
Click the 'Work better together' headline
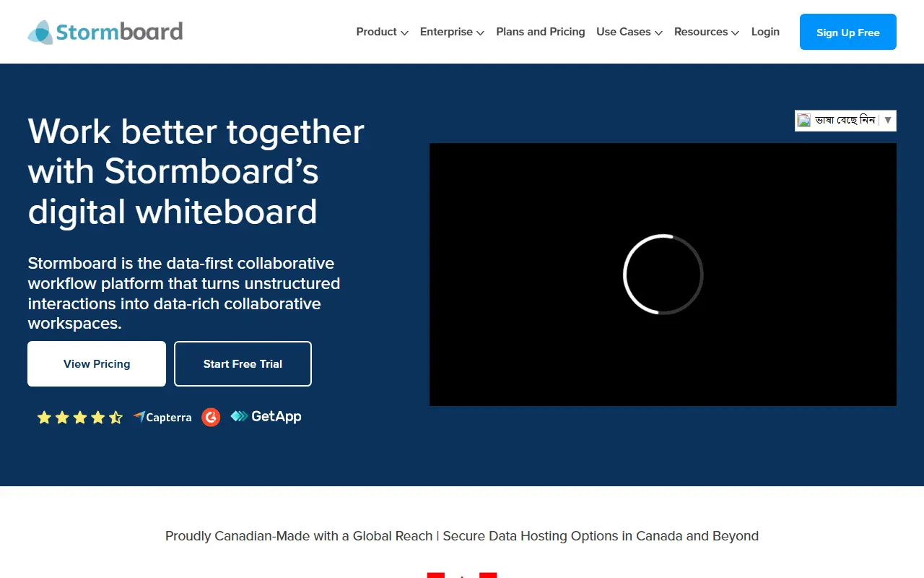(x=196, y=172)
